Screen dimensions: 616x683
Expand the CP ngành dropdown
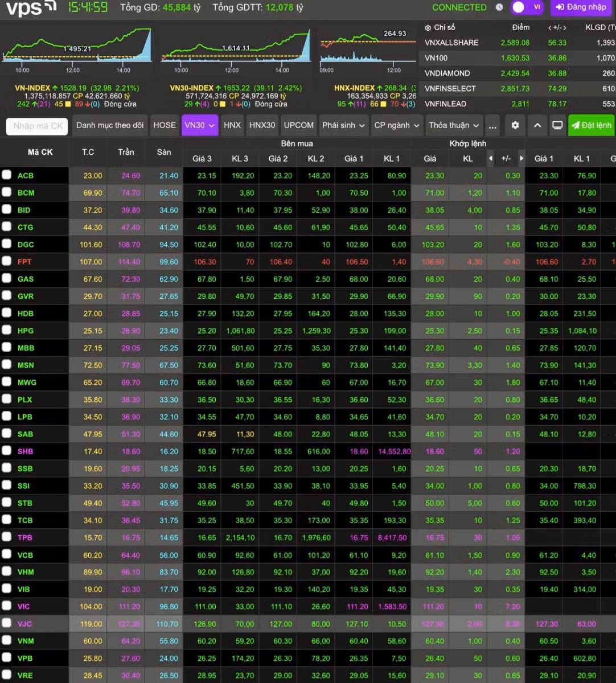tap(397, 125)
